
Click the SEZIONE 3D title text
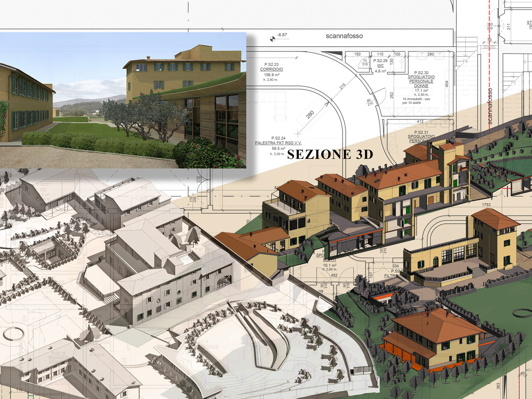pyautogui.click(x=330, y=154)
